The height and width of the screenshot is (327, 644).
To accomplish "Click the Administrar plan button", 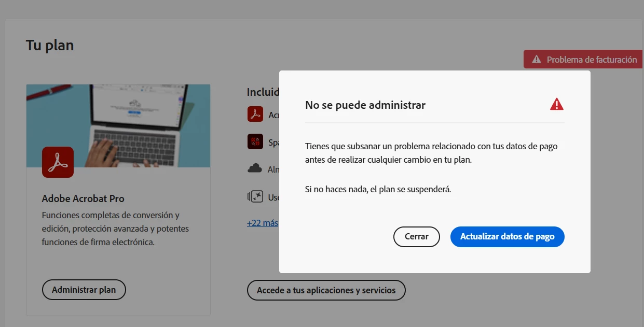I will (84, 290).
